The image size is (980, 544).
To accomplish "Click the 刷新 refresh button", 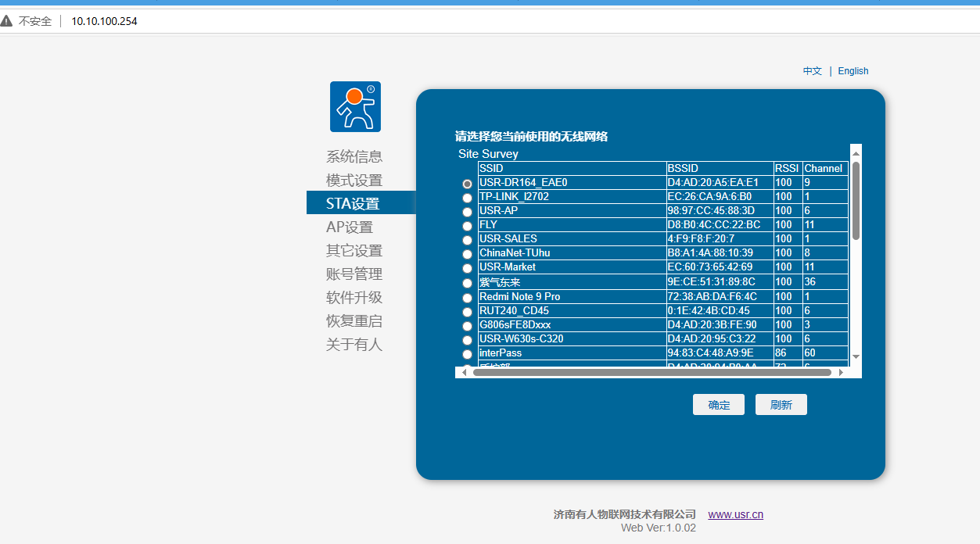I will (x=781, y=405).
